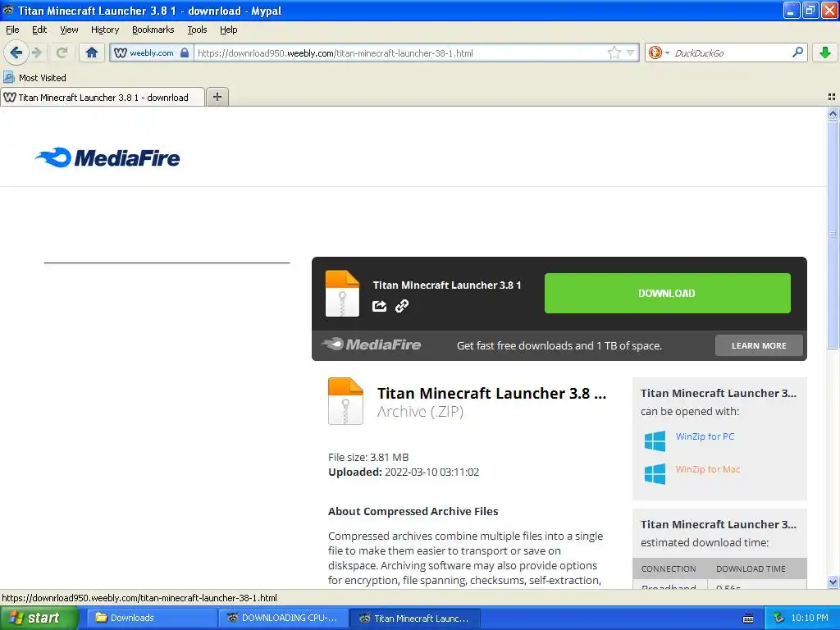Click the 'Archive (.ZIP)' subtitle text
840x630 pixels.
[x=420, y=412]
